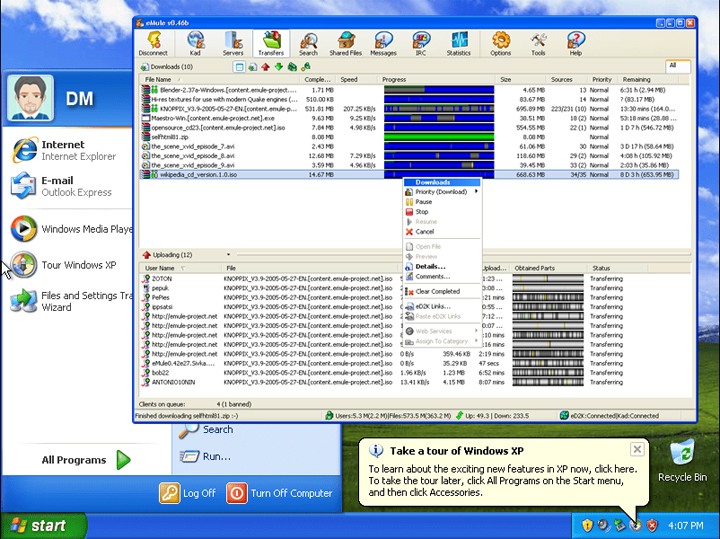Open the IRC chat window

pos(420,44)
